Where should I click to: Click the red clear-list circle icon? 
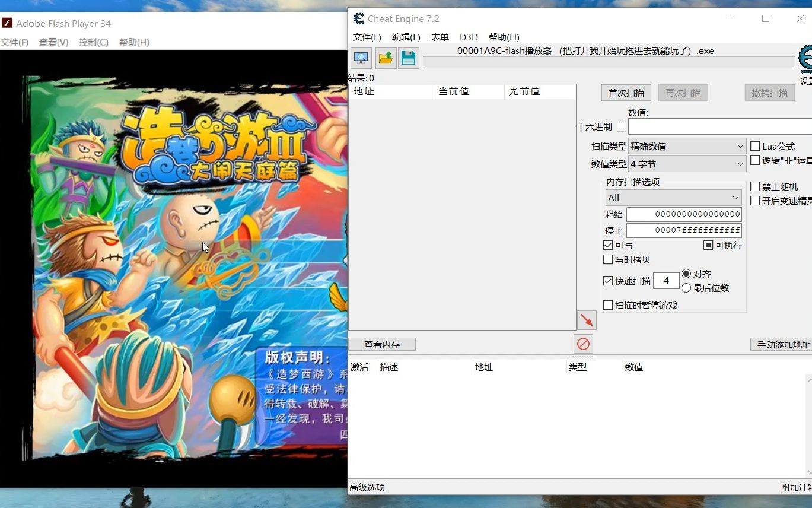pyautogui.click(x=584, y=344)
